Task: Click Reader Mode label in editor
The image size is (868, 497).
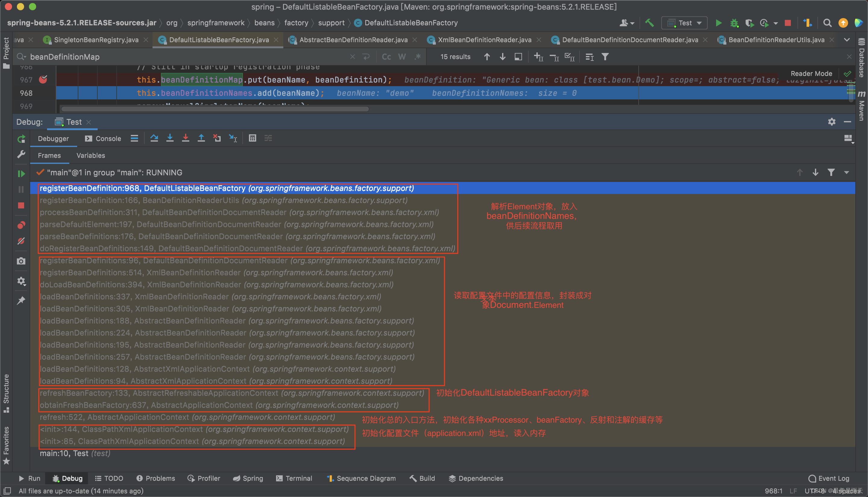Action: (x=811, y=73)
